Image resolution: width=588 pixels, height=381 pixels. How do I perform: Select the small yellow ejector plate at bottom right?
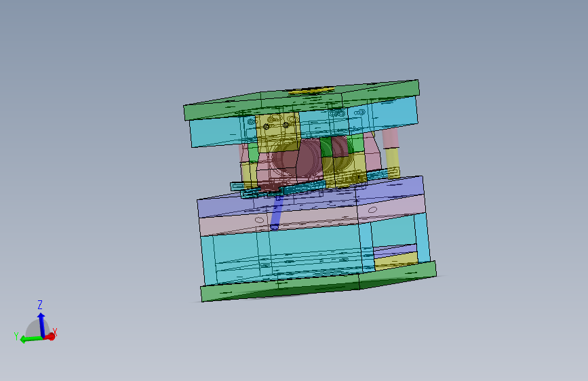[396, 261]
